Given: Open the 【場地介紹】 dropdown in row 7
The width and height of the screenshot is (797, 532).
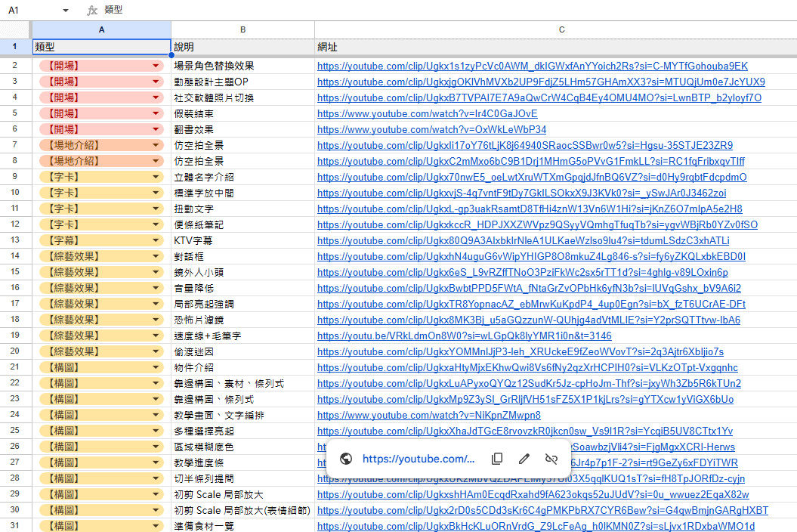Looking at the screenshot, I should point(156,145).
